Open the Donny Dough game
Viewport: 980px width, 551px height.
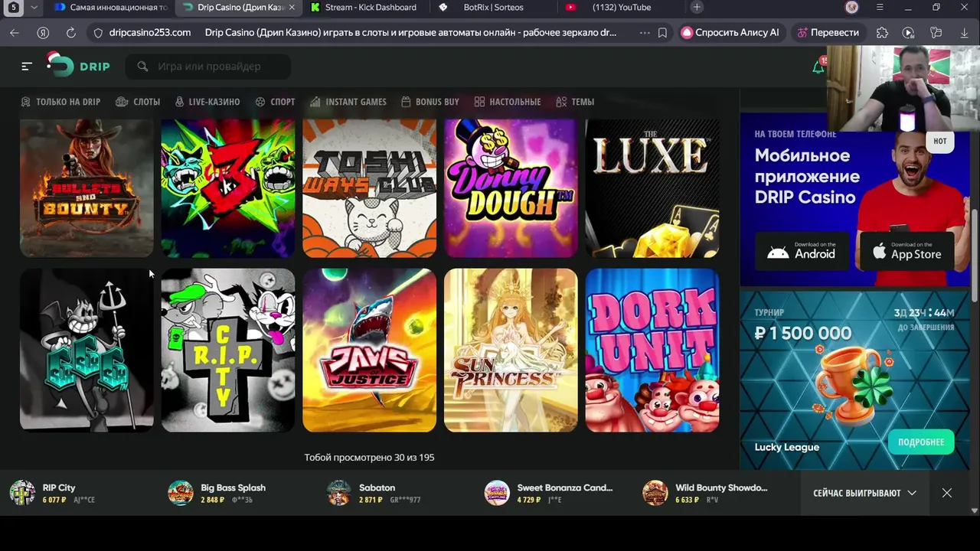[x=511, y=188]
